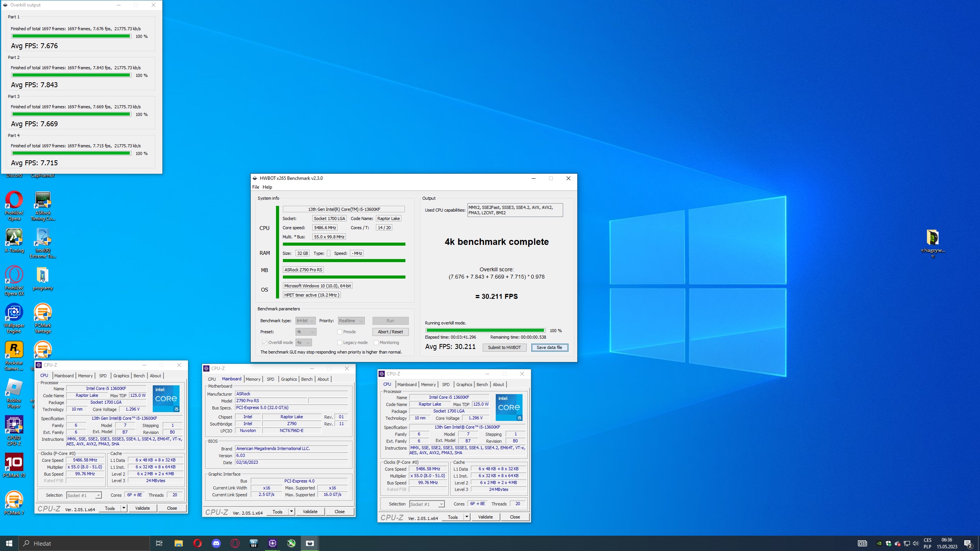The width and height of the screenshot is (980, 551).
Task: Click Submit to HWBOT button
Action: coord(504,347)
